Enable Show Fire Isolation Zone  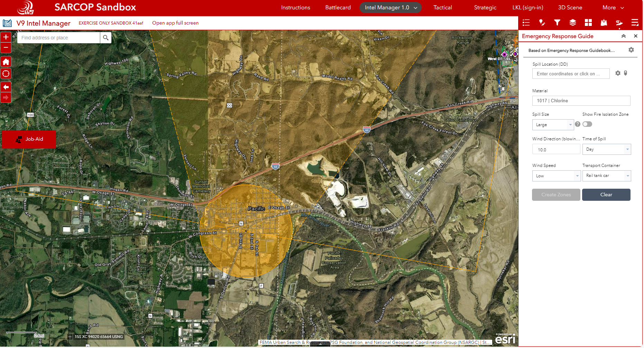(x=587, y=124)
